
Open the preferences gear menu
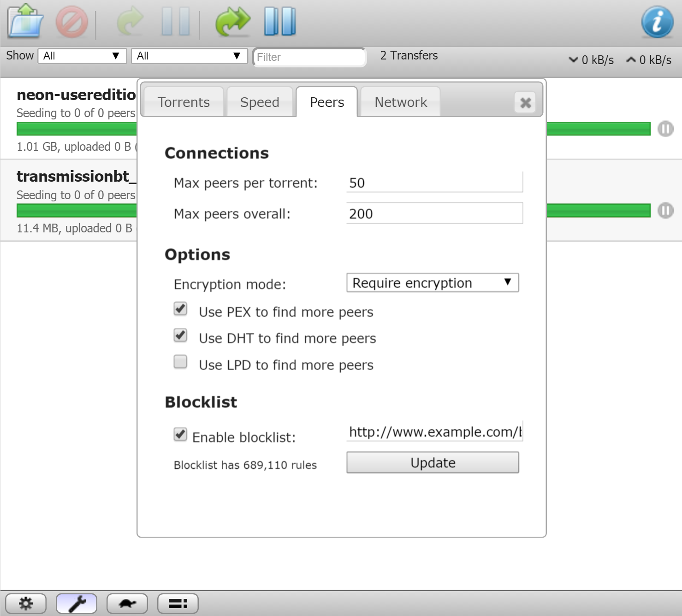click(x=26, y=603)
